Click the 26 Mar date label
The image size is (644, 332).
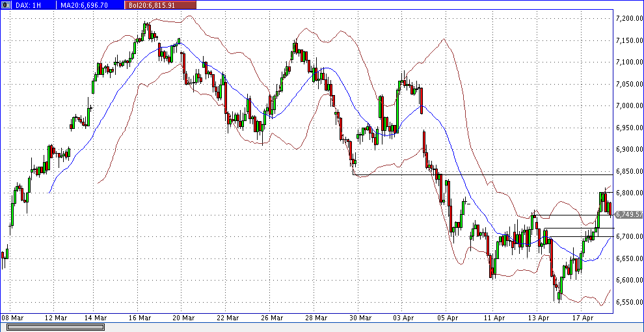pyautogui.click(x=273, y=318)
